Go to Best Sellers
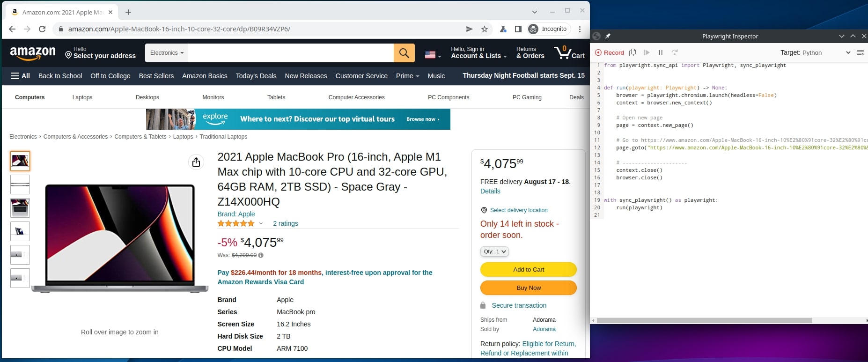This screenshot has height=362, width=868. point(156,76)
